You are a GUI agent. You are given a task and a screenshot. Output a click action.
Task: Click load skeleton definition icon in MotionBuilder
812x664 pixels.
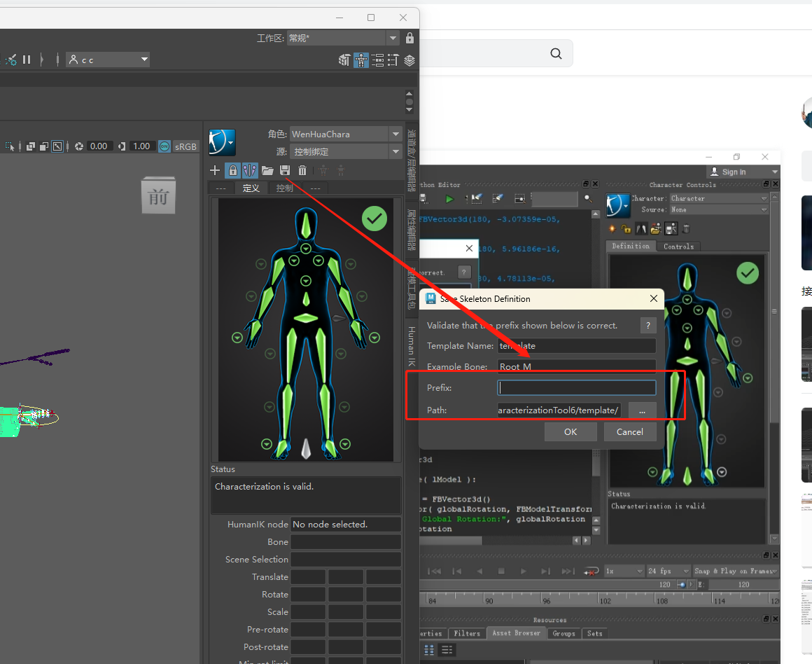click(x=656, y=228)
